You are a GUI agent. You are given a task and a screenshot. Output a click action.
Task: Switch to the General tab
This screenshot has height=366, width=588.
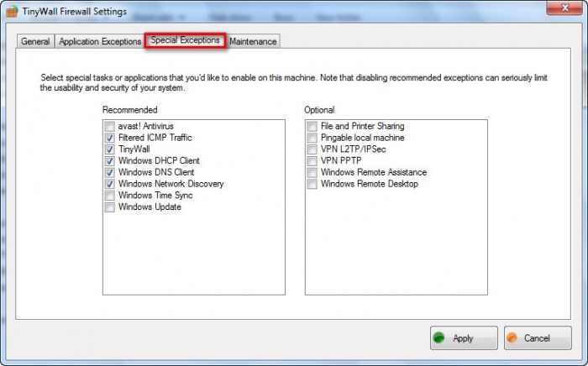pyautogui.click(x=35, y=41)
